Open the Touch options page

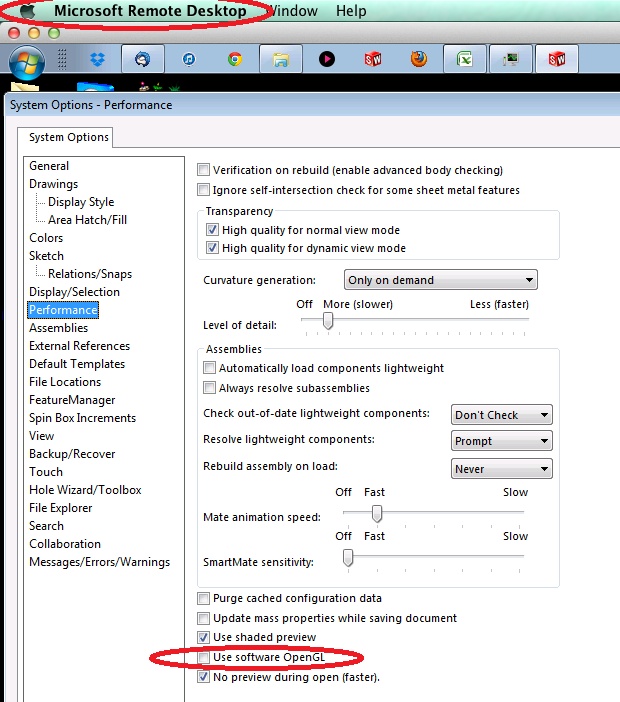point(46,472)
